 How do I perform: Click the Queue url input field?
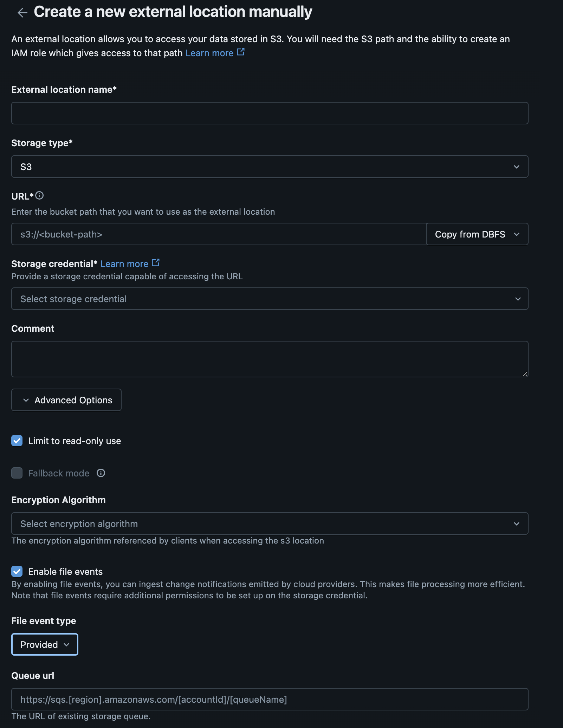coord(270,699)
